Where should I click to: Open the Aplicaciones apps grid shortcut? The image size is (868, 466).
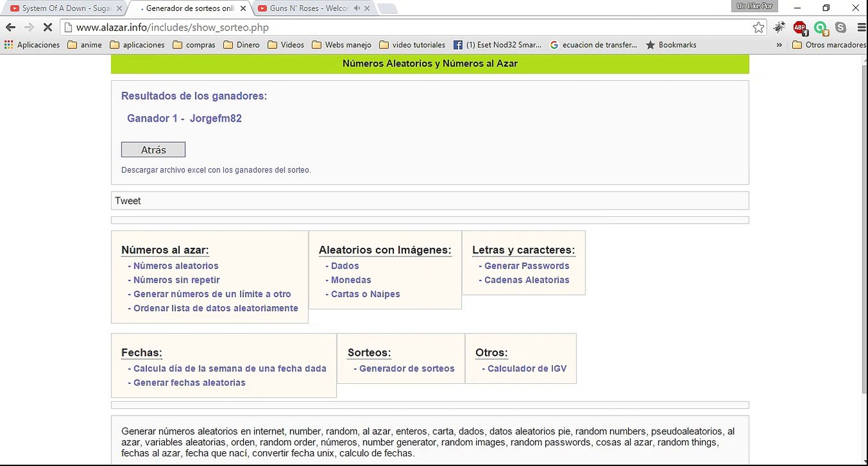32,45
